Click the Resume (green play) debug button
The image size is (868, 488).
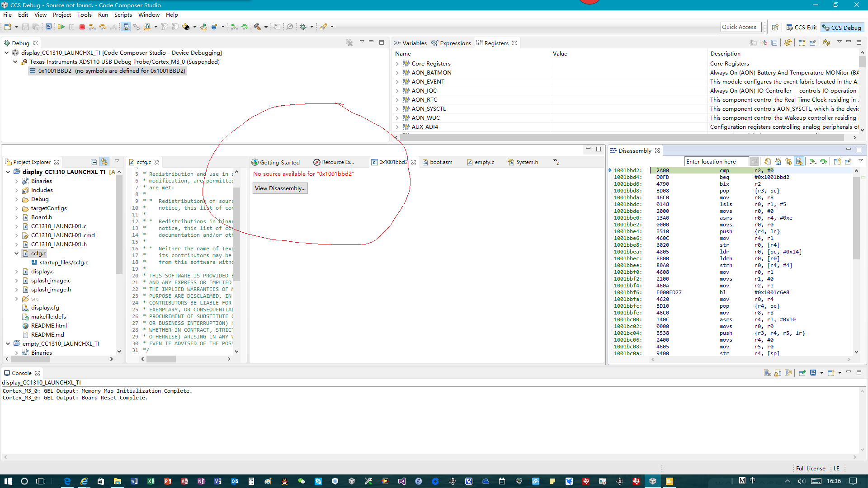coord(61,27)
